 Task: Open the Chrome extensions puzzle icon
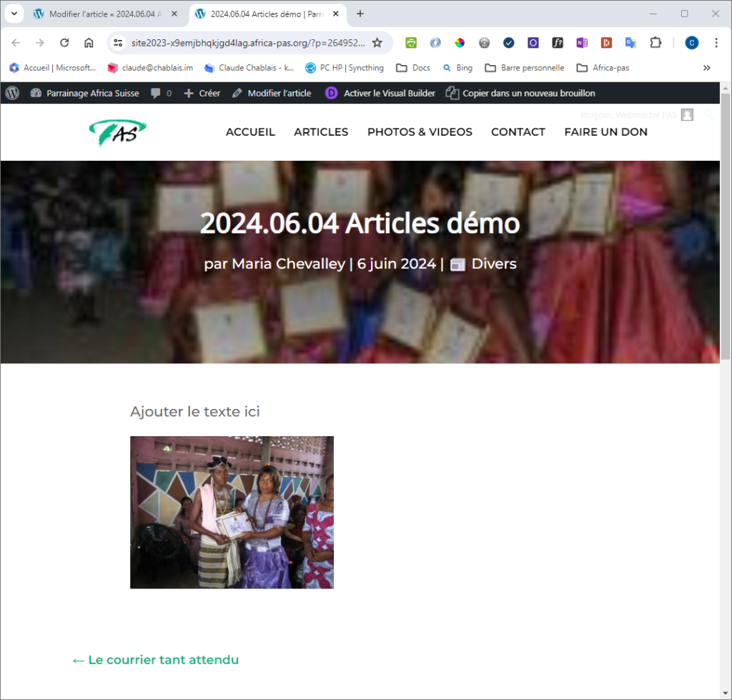(656, 43)
